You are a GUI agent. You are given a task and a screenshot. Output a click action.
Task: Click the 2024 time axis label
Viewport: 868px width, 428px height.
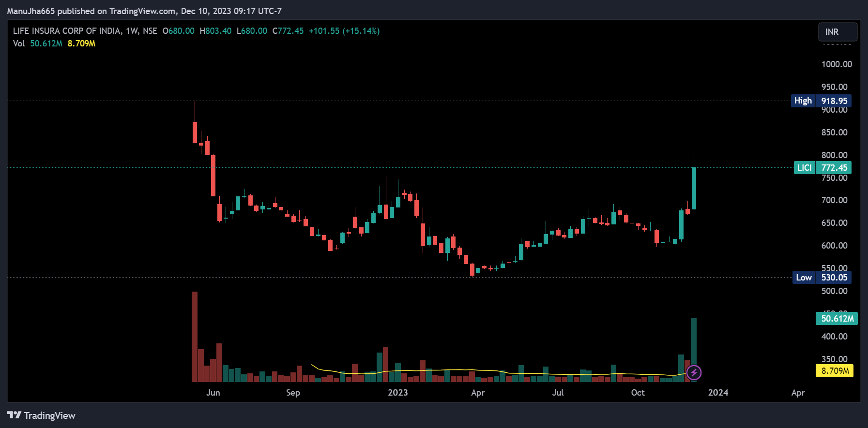point(718,393)
